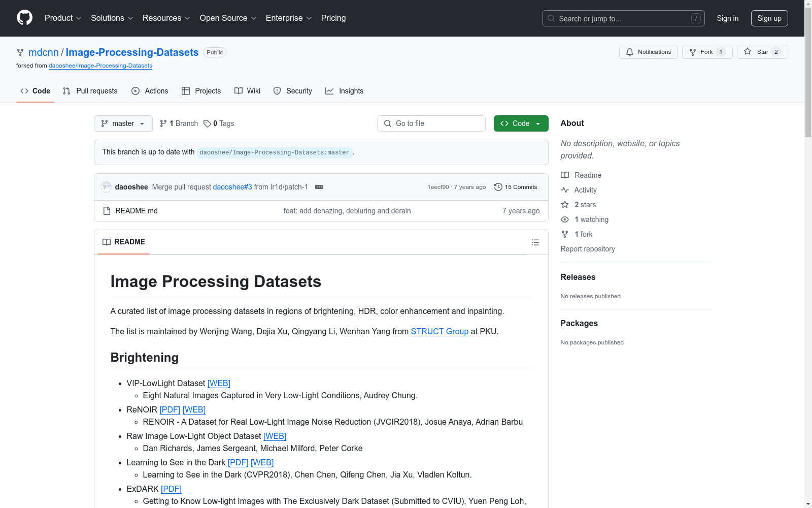Click the README.md file icon
Image resolution: width=812 pixels, height=508 pixels.
click(107, 211)
